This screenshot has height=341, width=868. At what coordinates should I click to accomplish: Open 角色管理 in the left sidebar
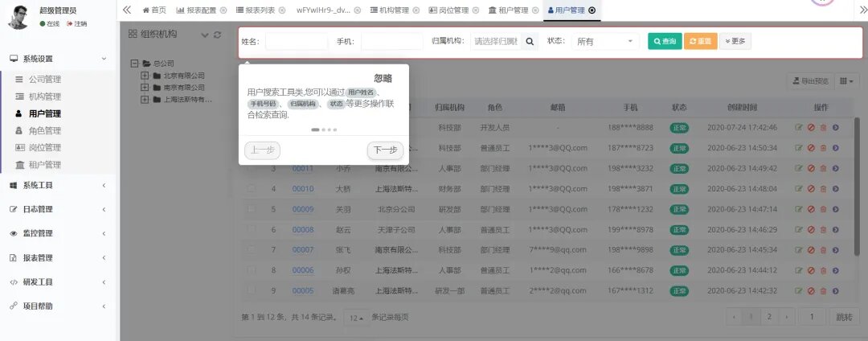(44, 130)
